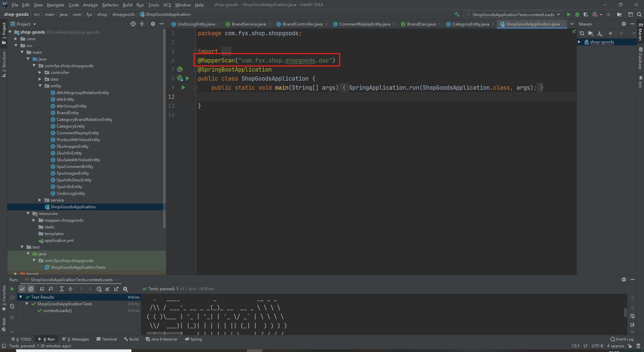Screen dimensions: 644x352
Task: Click the Build Project hammer icon
Action: pos(457,14)
